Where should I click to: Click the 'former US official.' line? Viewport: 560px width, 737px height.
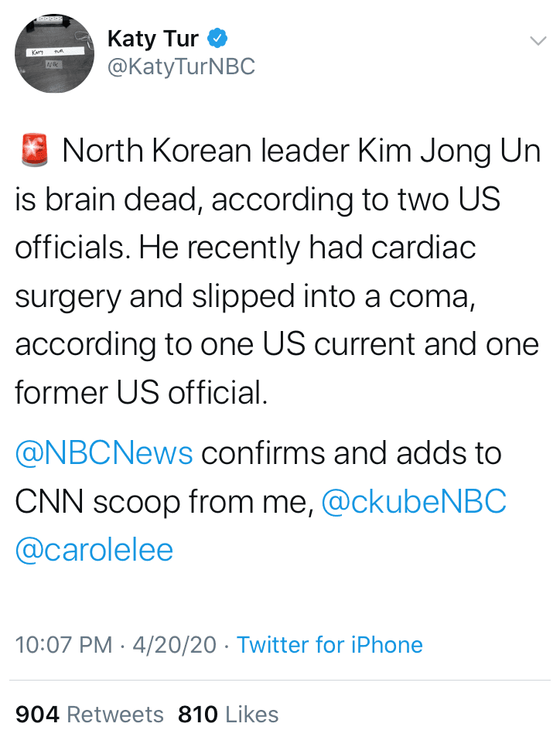coord(141,393)
